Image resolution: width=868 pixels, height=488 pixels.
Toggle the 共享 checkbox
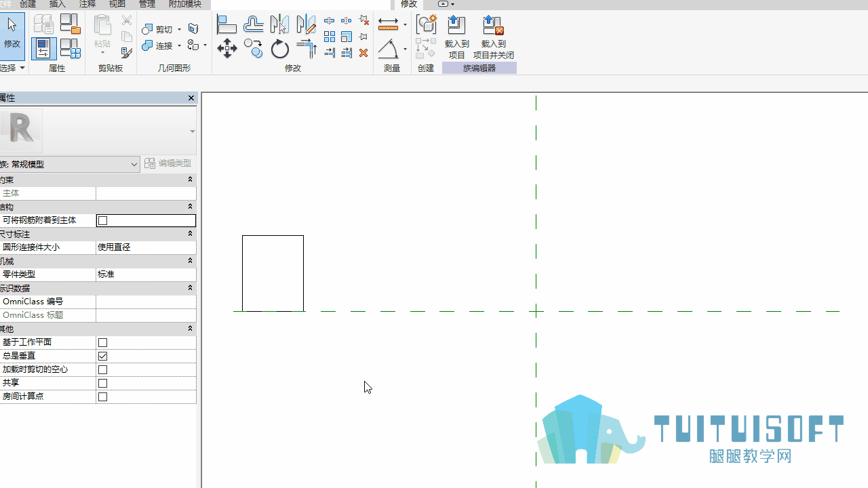pos(102,383)
